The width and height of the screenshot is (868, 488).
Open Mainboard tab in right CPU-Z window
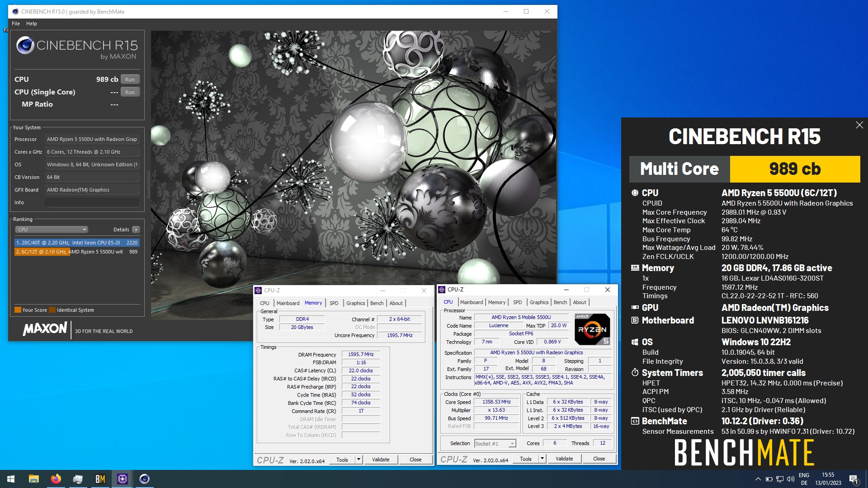[x=472, y=302]
